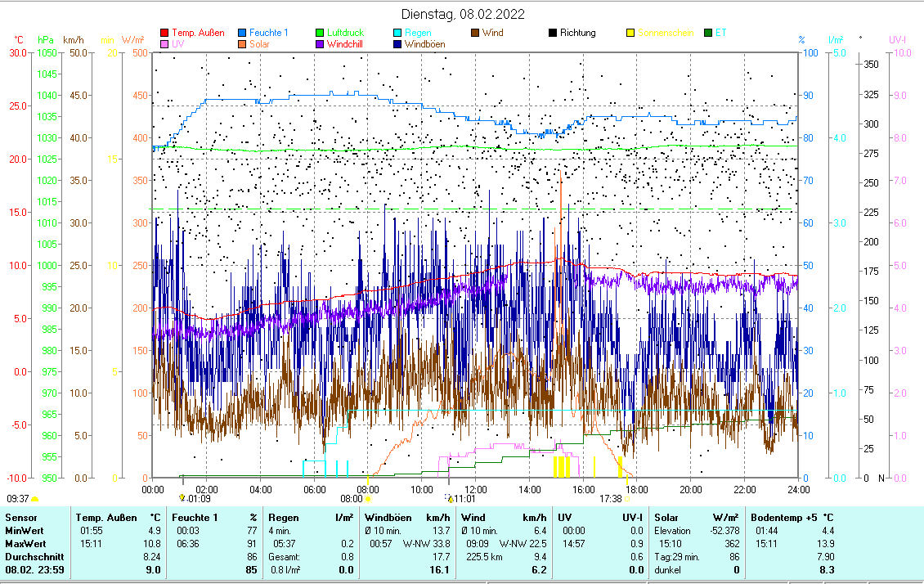Click the orange Solar legend square

(x=242, y=44)
